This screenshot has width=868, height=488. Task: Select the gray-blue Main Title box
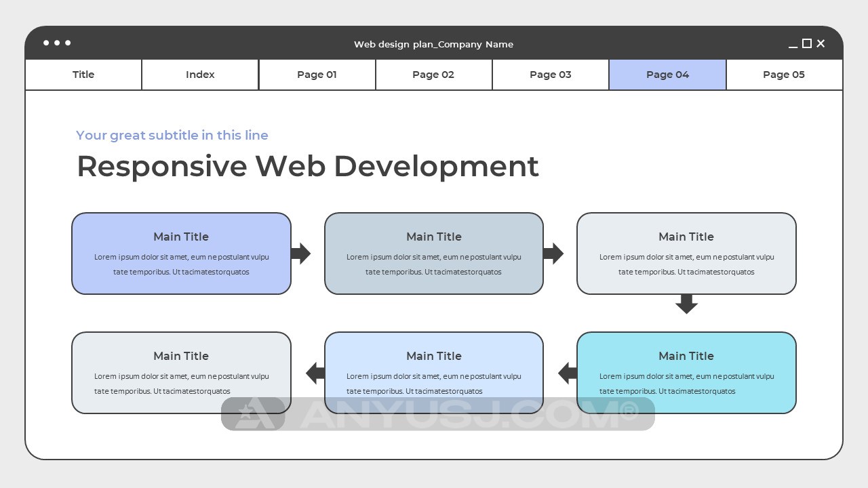pyautogui.click(x=434, y=253)
